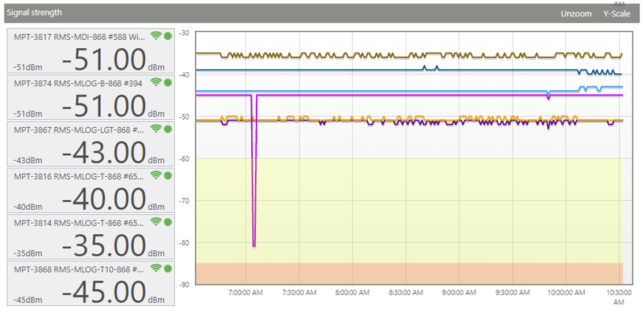644x311 pixels.
Task: Open the Y-Scale option
Action: (617, 14)
